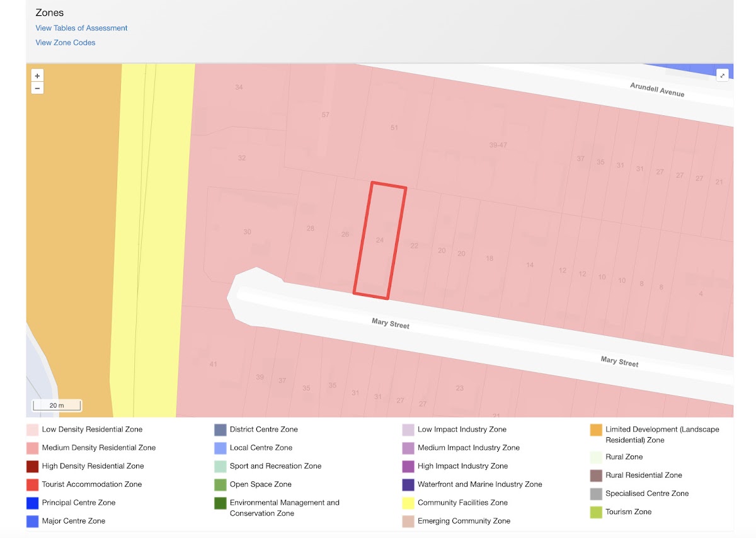Click the Limited Development Zone orange swatch
756x538 pixels.
596,430
